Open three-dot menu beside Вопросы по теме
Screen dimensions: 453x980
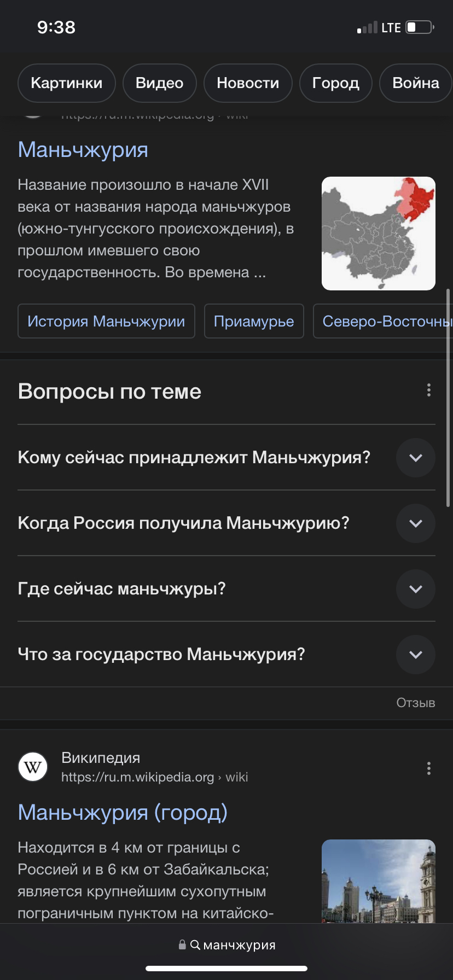[428, 390]
